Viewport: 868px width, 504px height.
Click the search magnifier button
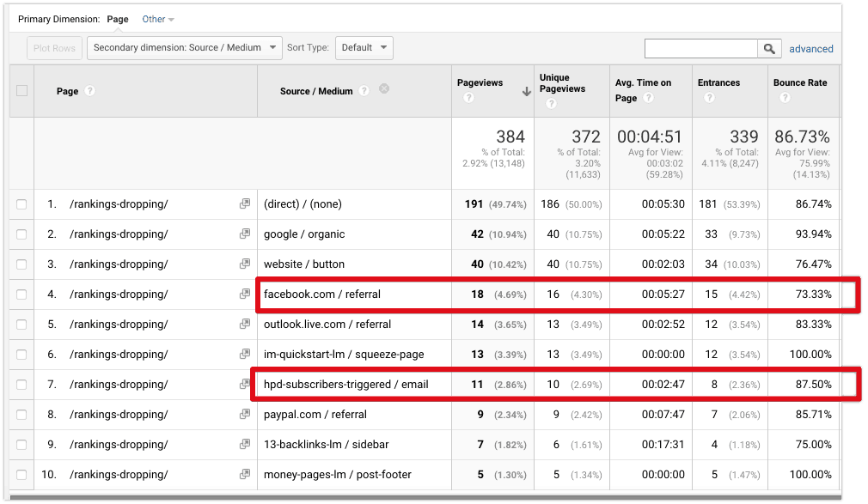tap(770, 49)
